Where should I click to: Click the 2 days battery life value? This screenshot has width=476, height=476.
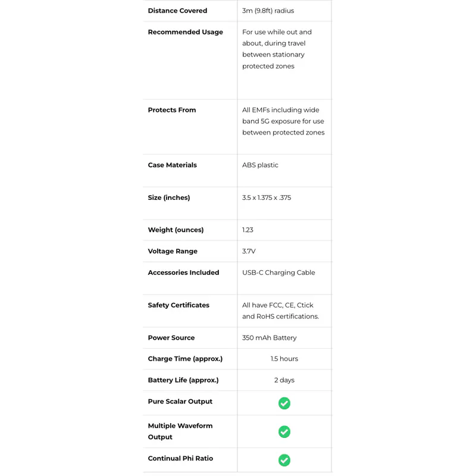tap(284, 380)
